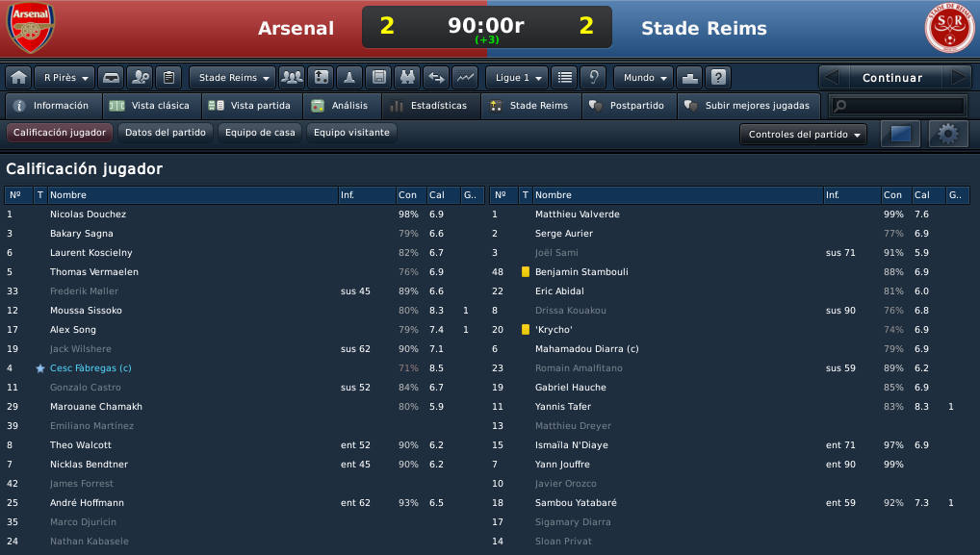980x555 pixels.
Task: Open the tactics board icon
Action: 322,77
